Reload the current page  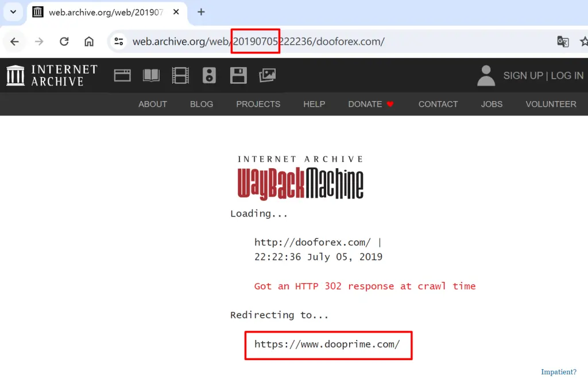click(x=64, y=42)
